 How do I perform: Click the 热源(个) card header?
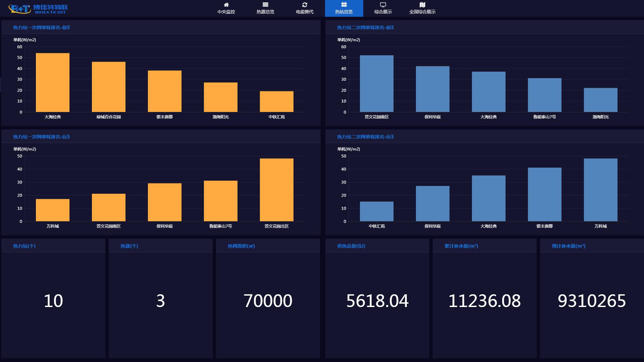(161, 246)
